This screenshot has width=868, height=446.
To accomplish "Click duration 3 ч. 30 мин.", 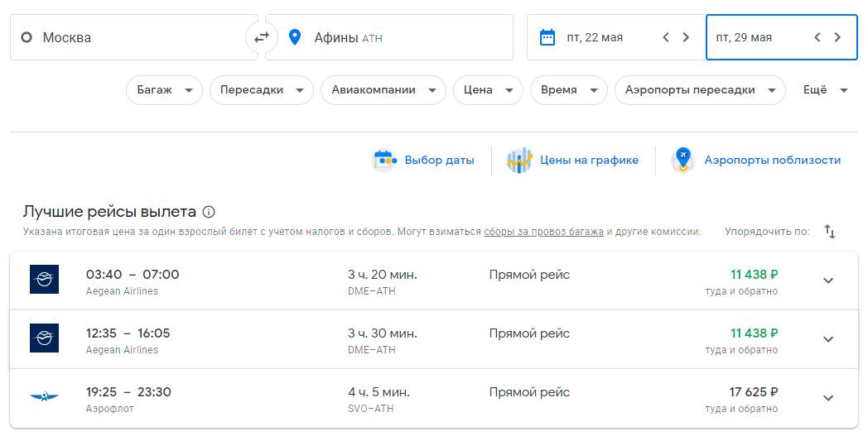I will click(x=383, y=333).
